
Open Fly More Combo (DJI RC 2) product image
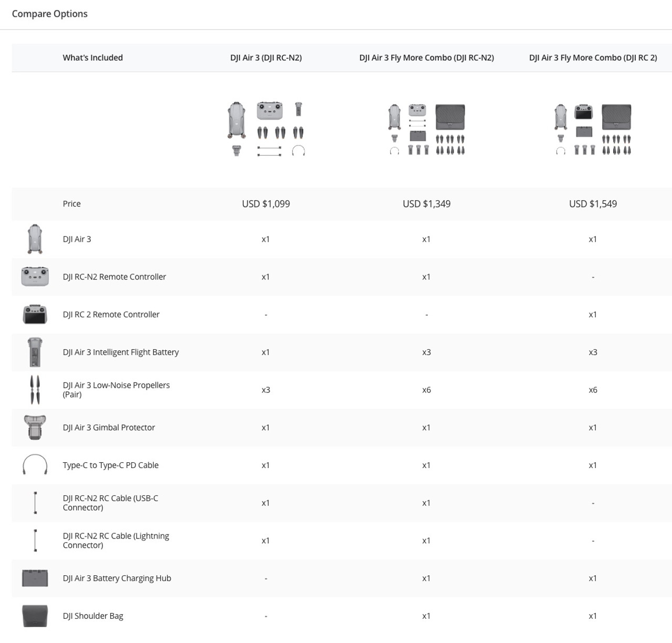tap(593, 129)
